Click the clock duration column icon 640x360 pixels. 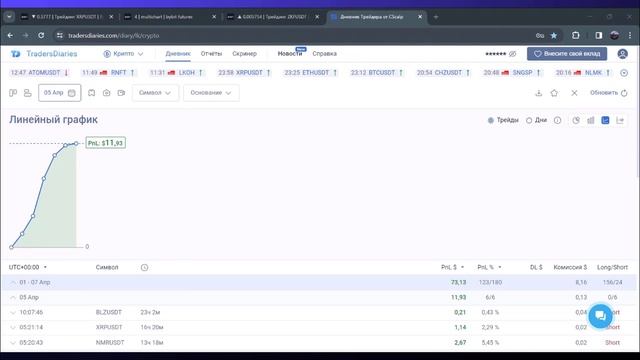[x=144, y=267]
